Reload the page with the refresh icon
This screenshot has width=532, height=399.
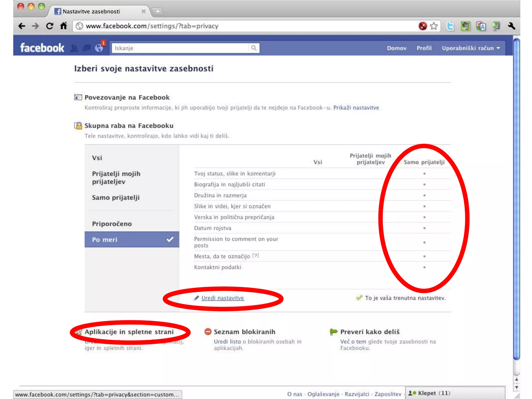[49, 26]
